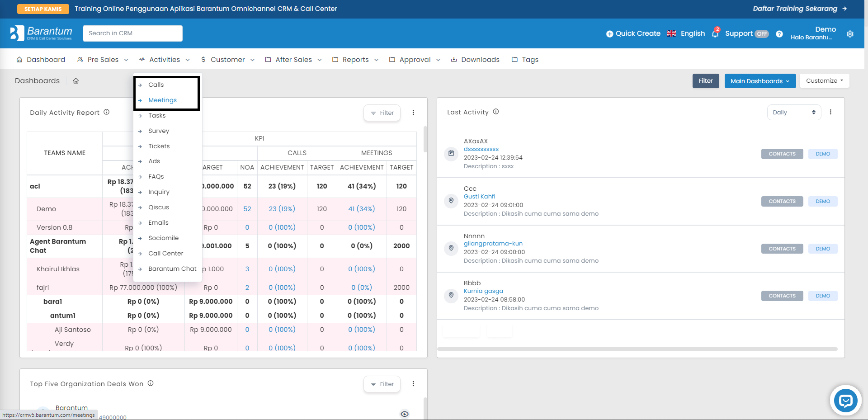Collapse the Activities dropdown
Image resolution: width=868 pixels, height=420 pixels.
point(165,60)
